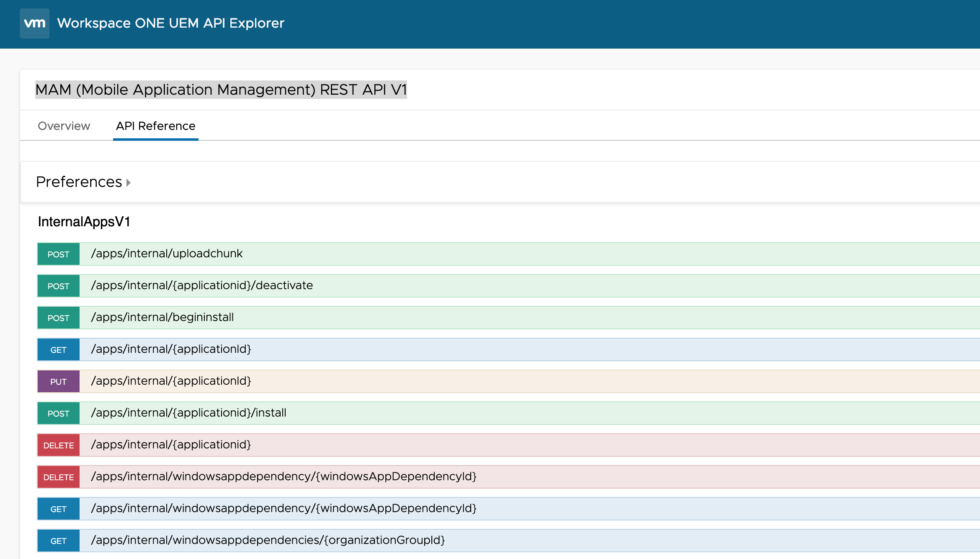Click the DELETE badge for /apps/internal/{applicationid}
The image size is (980, 559).
click(58, 445)
